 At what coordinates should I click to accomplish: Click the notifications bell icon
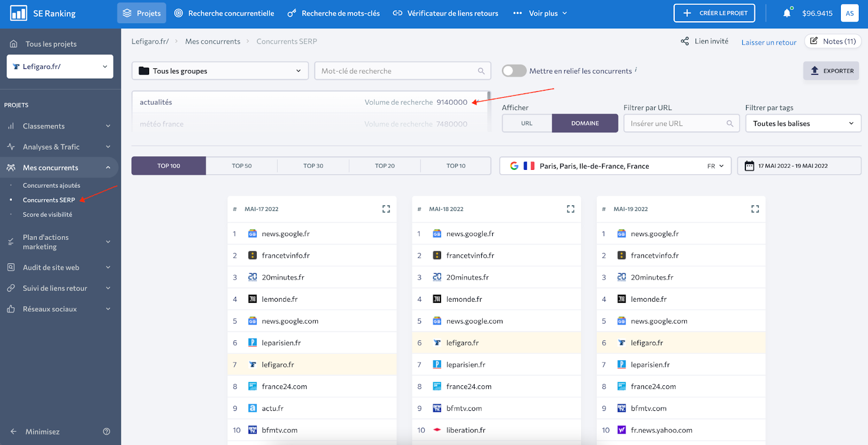pyautogui.click(x=787, y=13)
